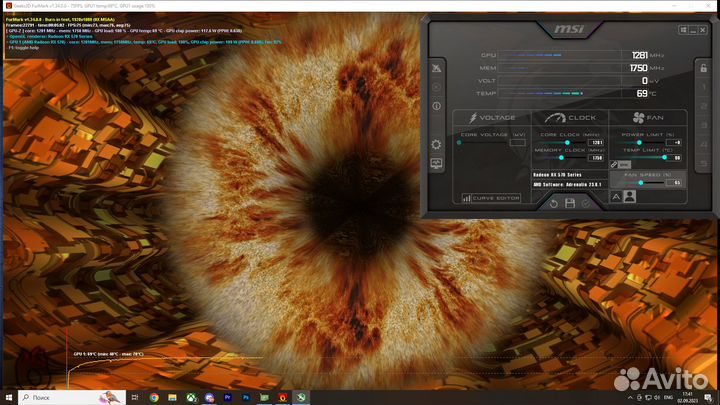
Task: Save the current overclock profile
Action: tap(570, 204)
